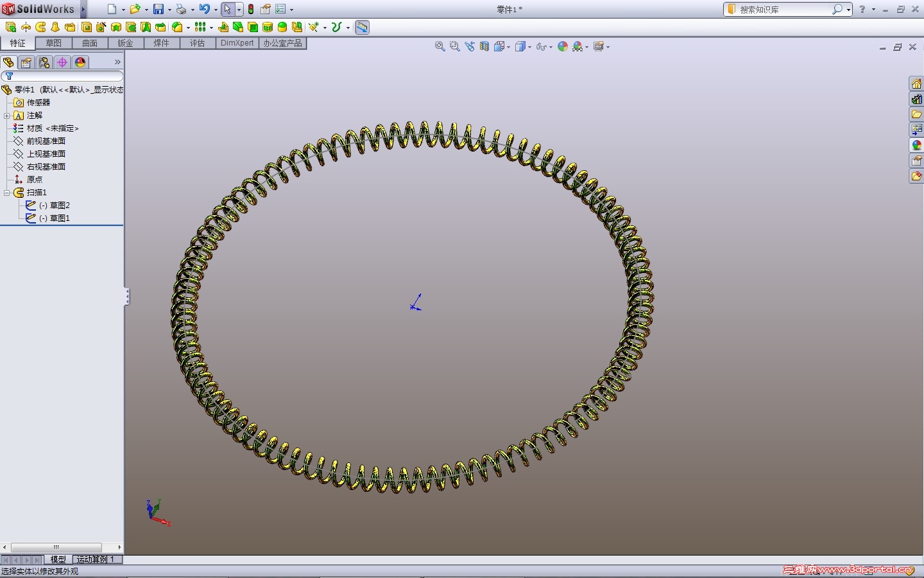
Task: Click the New document icon
Action: [x=112, y=9]
